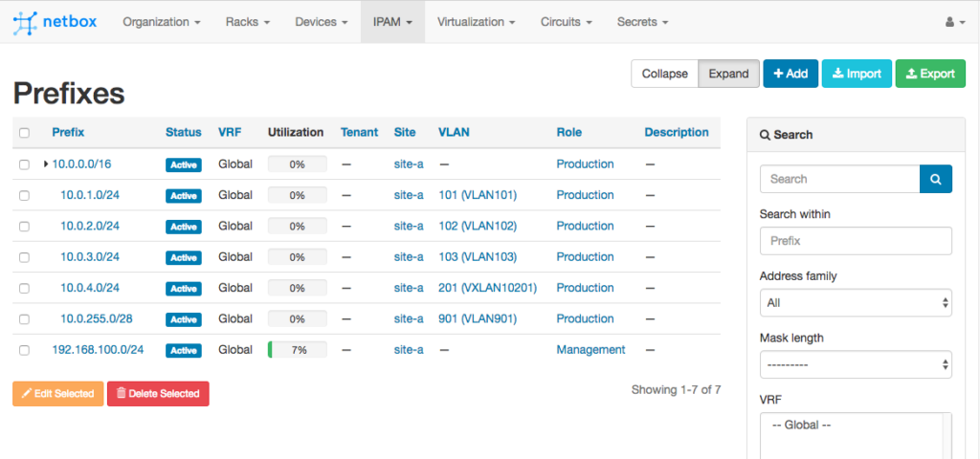The height and width of the screenshot is (459, 980).
Task: Click Delete Selected button
Action: (158, 393)
